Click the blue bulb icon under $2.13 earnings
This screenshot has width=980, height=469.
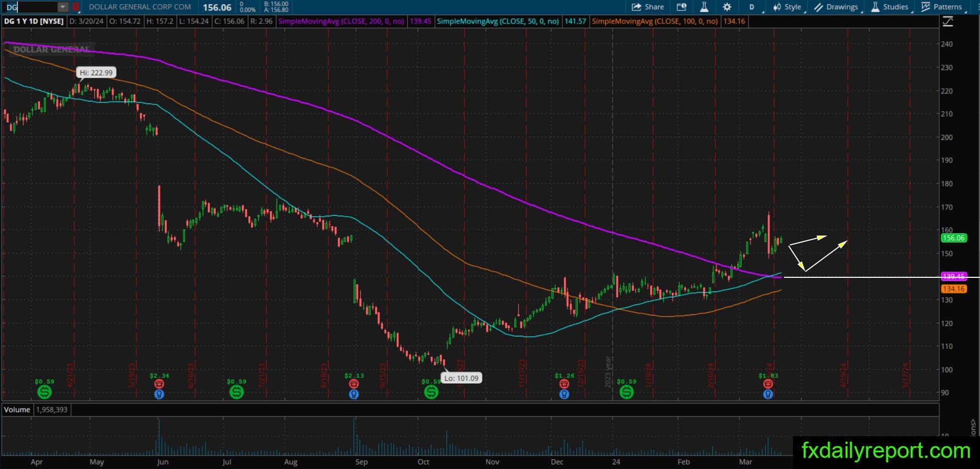click(x=354, y=394)
